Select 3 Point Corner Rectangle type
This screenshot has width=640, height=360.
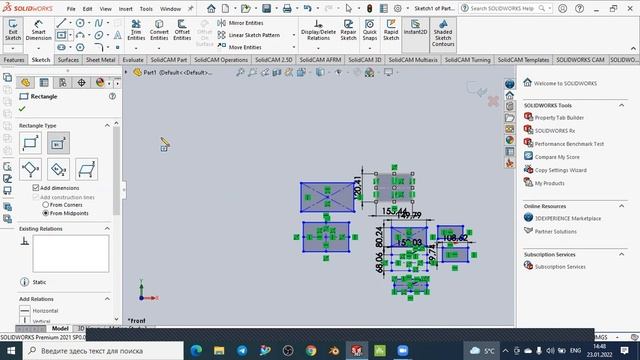[30, 169]
